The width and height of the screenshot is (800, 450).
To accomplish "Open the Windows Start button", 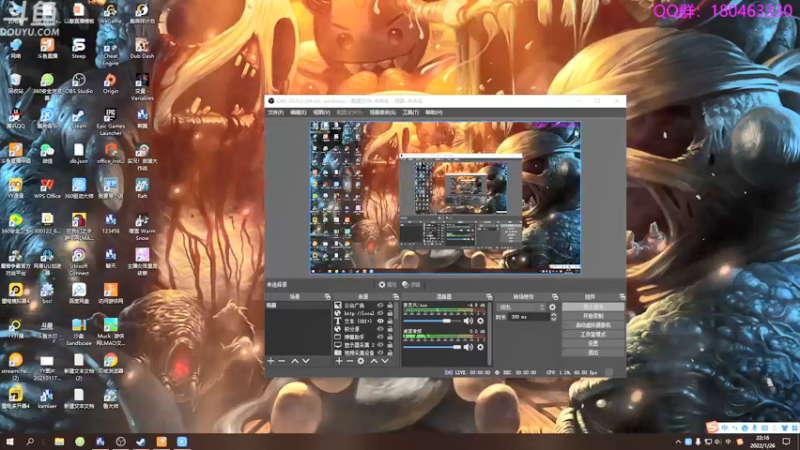I will (x=10, y=442).
